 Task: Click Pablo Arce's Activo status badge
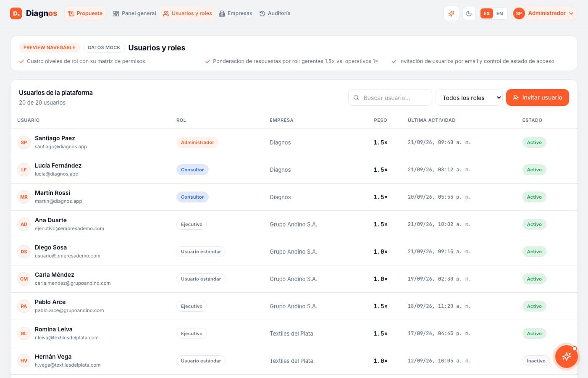click(534, 306)
